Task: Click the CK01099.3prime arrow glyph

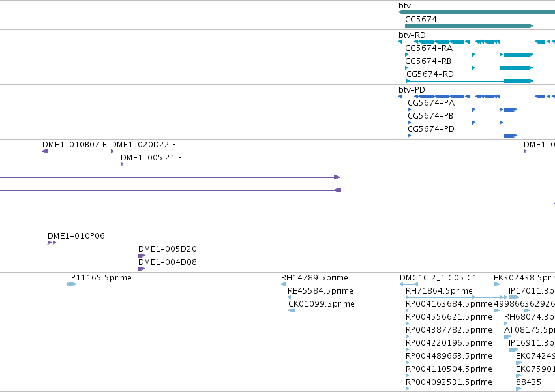Action: point(292,310)
